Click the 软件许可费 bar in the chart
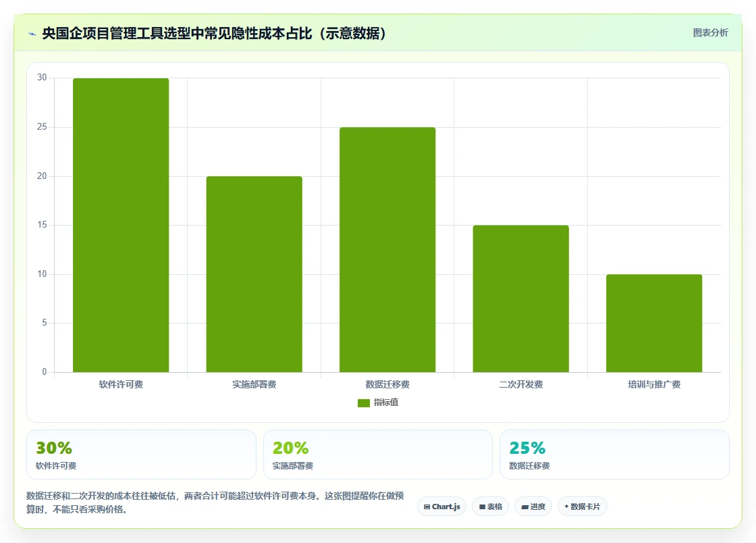The height and width of the screenshot is (543, 756). click(x=121, y=225)
